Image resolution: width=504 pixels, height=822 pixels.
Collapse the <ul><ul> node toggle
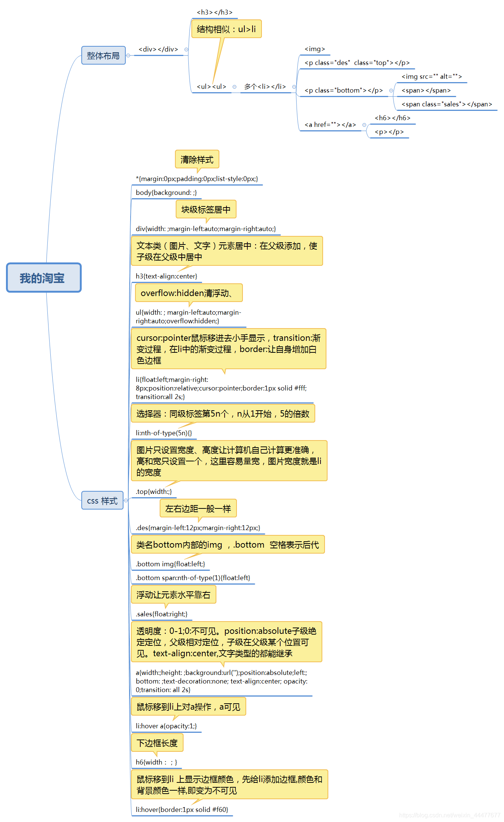[x=234, y=87]
